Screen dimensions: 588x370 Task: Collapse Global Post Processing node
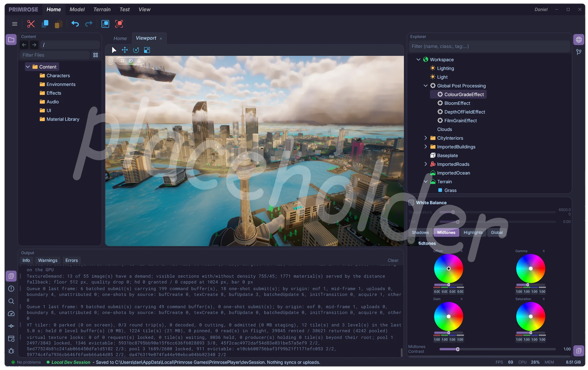pos(426,86)
